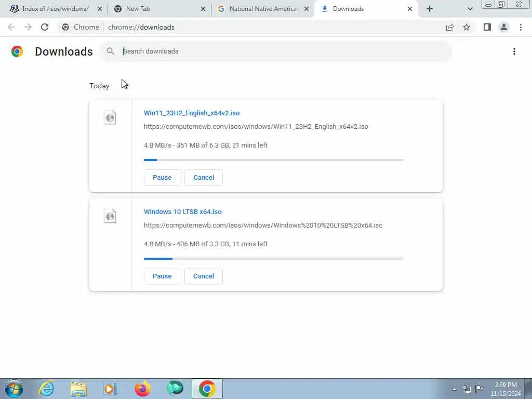Click the Win11_23H2 ISO file icon

110,117
